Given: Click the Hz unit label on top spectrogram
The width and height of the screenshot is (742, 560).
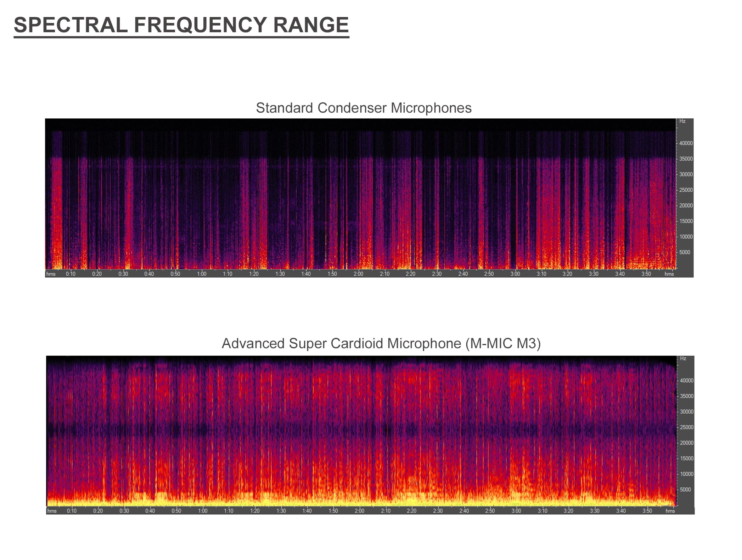Looking at the screenshot, I should click(682, 121).
